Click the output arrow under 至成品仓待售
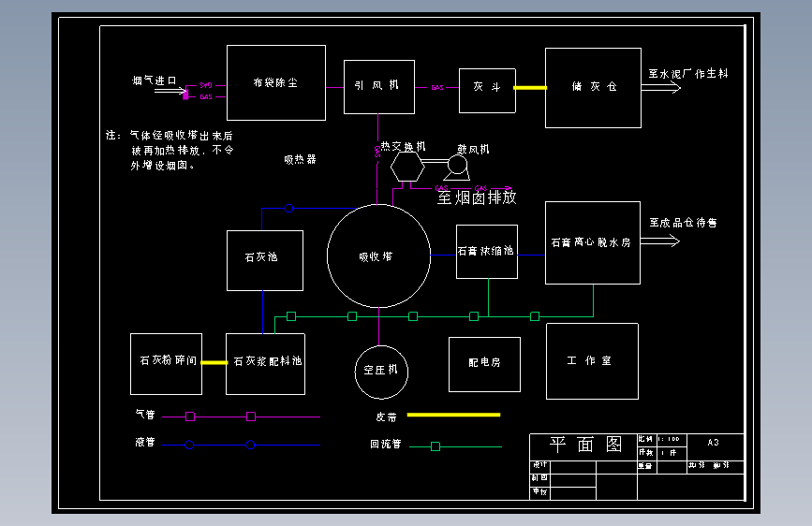Image resolution: width=812 pixels, height=526 pixels. point(660,241)
